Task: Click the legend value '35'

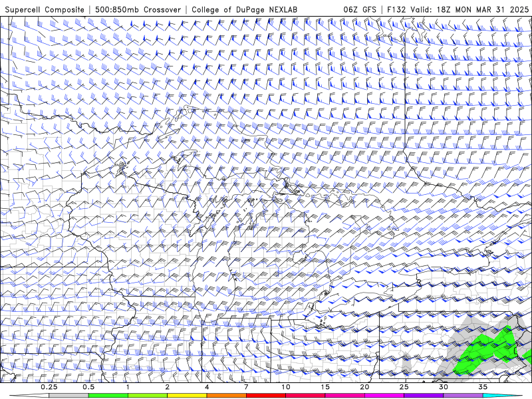Action: (x=483, y=387)
